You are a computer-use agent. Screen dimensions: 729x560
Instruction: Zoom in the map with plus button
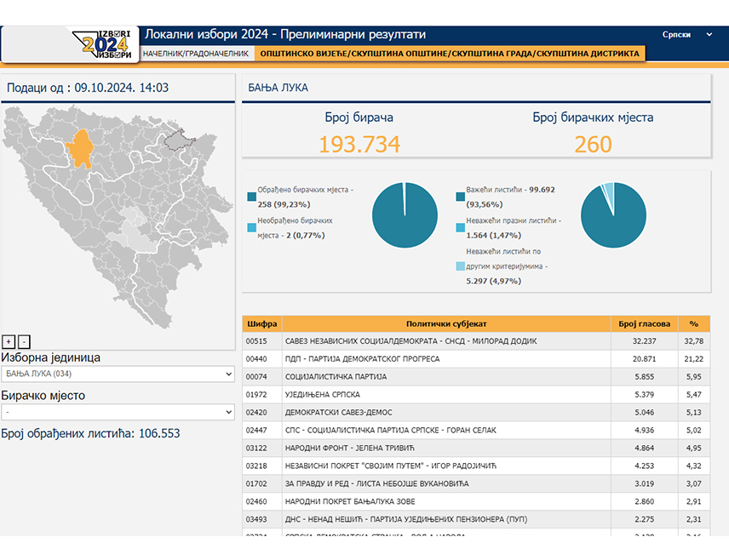tap(9, 341)
